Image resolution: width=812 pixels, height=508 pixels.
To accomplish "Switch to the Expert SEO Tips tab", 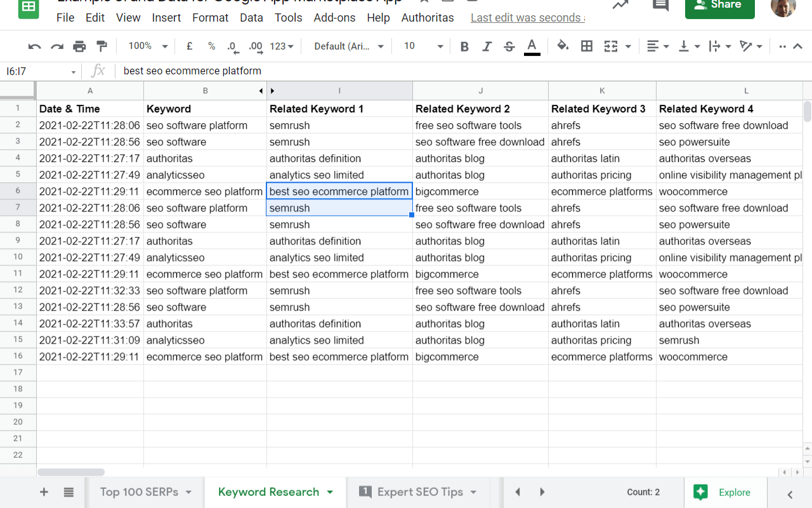I will (x=420, y=492).
